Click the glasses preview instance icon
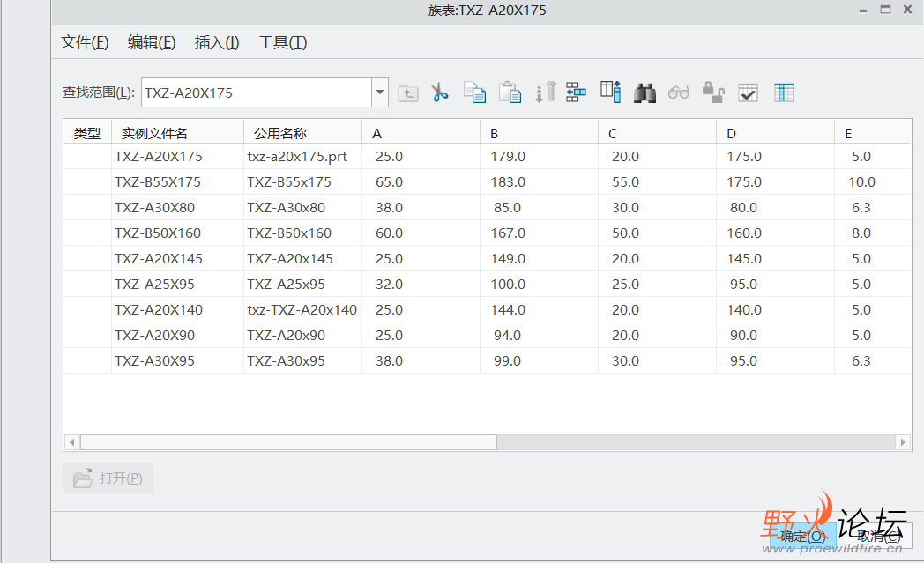Image resolution: width=924 pixels, height=563 pixels. coord(678,93)
